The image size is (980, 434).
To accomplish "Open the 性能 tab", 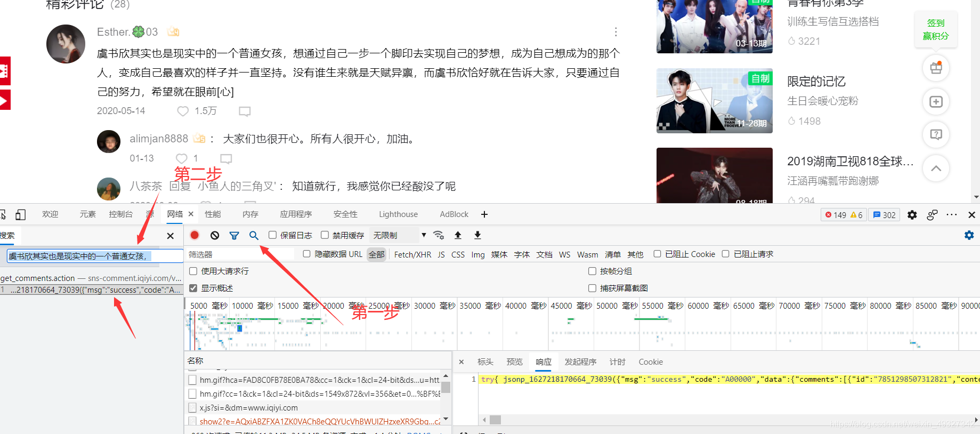I will pyautogui.click(x=213, y=214).
